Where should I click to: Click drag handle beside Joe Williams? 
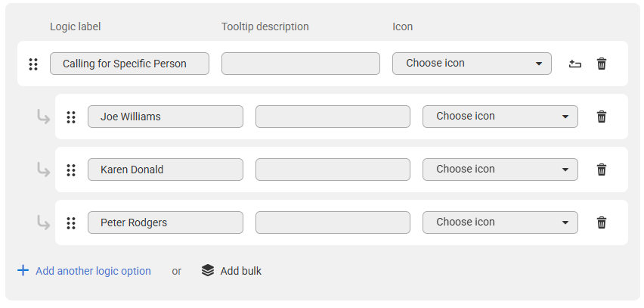click(x=71, y=117)
